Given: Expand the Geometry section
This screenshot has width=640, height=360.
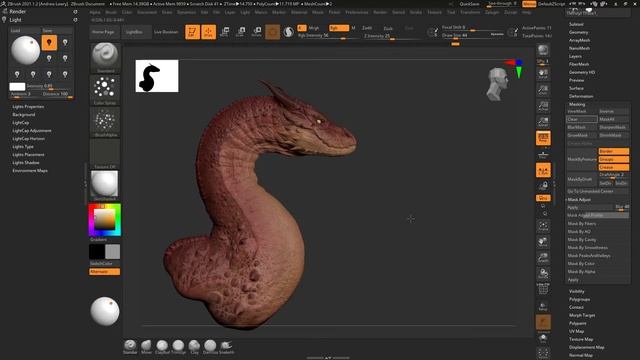Looking at the screenshot, I should [578, 32].
